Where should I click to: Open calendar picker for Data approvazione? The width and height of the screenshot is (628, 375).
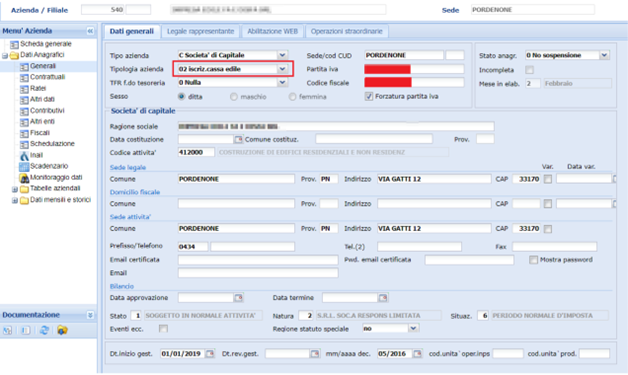click(238, 298)
